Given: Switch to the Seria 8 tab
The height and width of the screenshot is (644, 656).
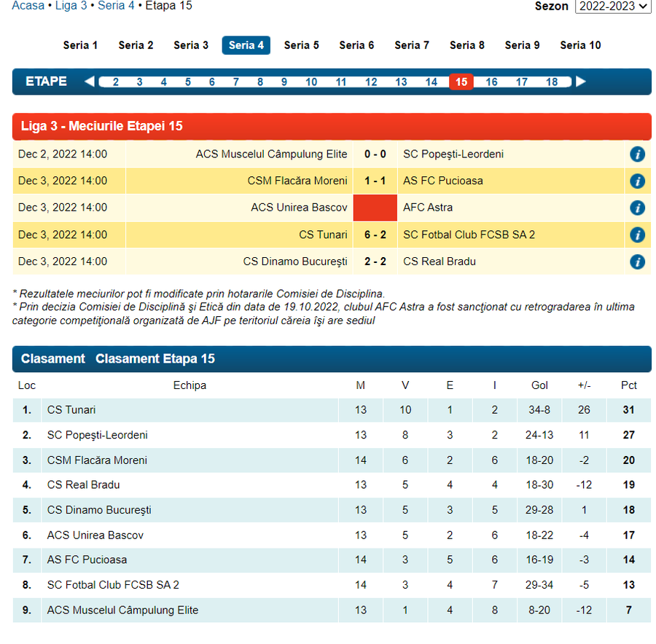Looking at the screenshot, I should [x=467, y=45].
